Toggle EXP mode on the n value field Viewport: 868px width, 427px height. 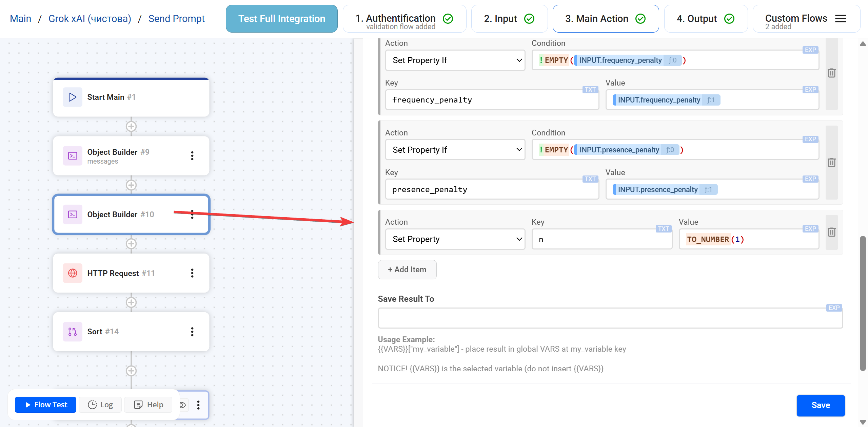point(810,228)
